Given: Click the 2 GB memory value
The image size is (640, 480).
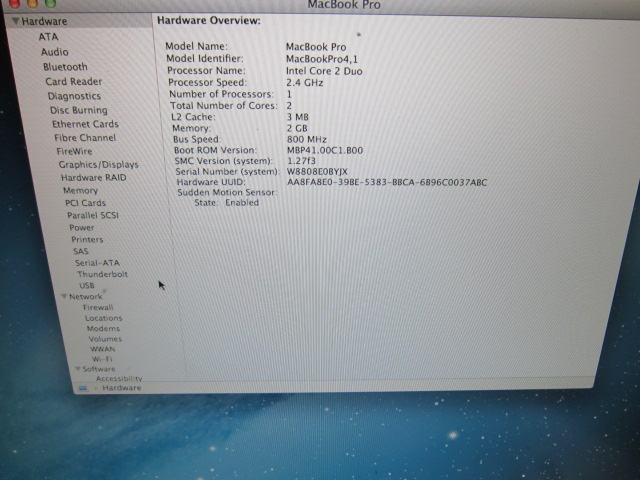Looking at the screenshot, I should coord(297,128).
